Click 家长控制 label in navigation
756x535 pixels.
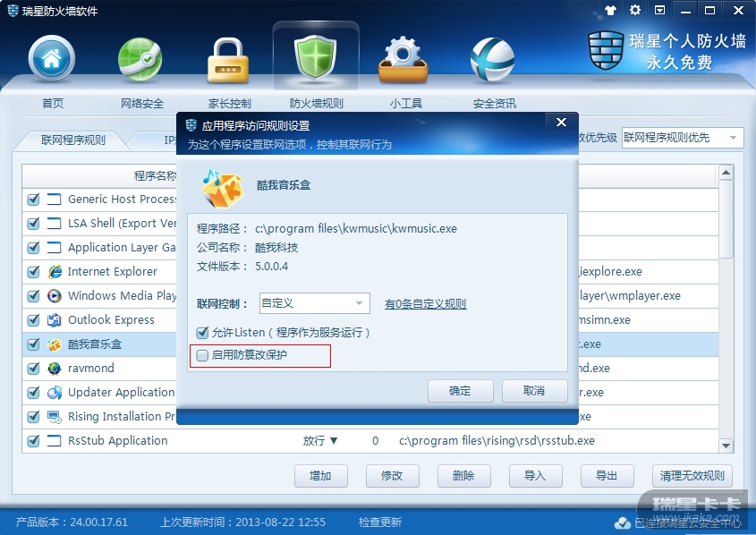[230, 103]
